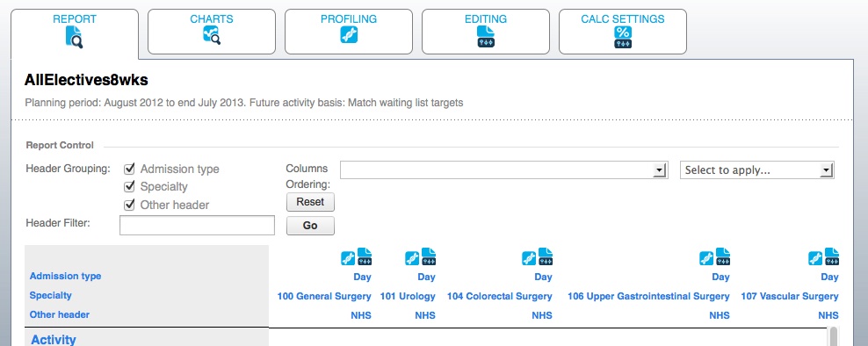
Task: Focus the Header Filter text field
Action: 197,226
